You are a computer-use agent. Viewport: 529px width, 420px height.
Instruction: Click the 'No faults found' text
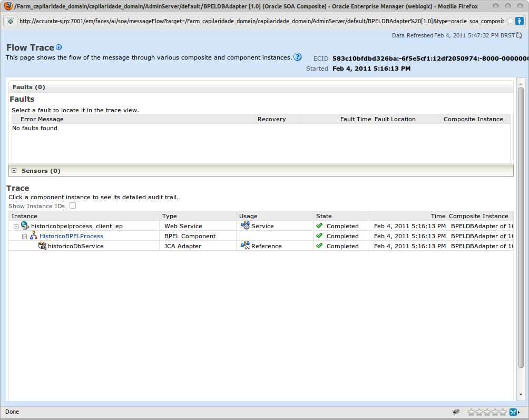pyautogui.click(x=35, y=128)
